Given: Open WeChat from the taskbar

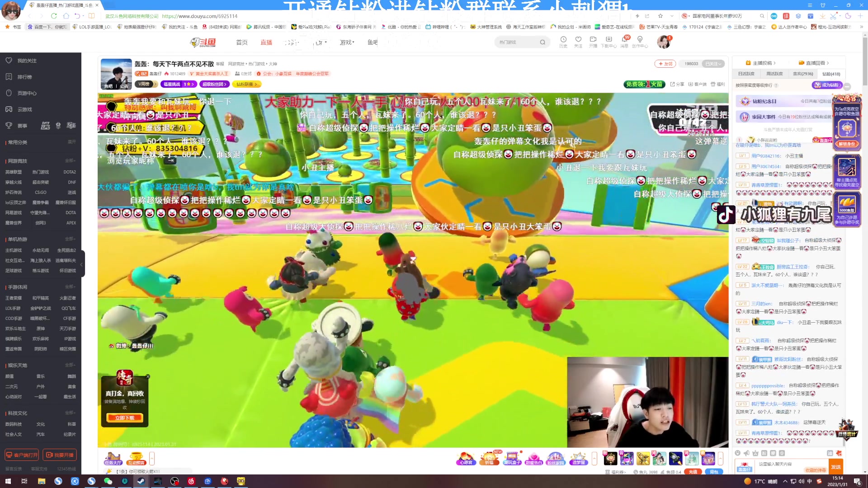Looking at the screenshot, I should [108, 481].
